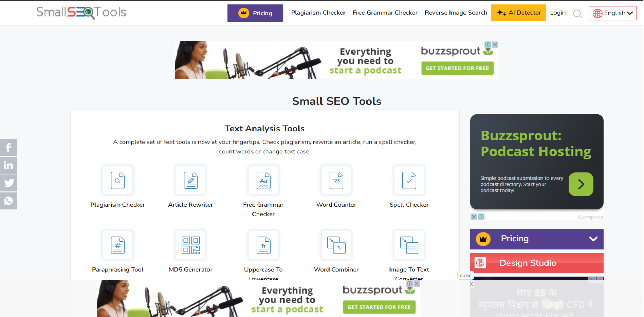Click the search magnifier icon in header
644x317 pixels.
click(x=577, y=14)
